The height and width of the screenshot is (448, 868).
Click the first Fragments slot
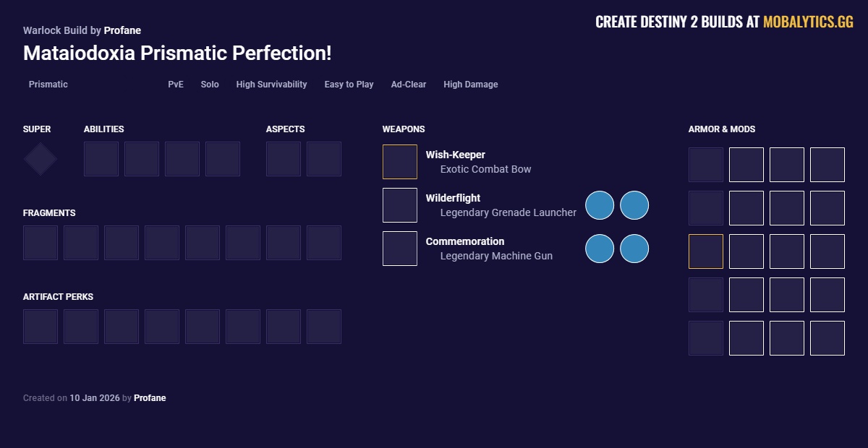coord(41,243)
